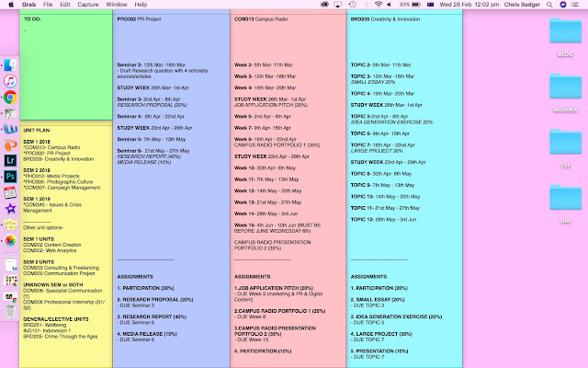This screenshot has width=588, height=368.
Task: Click the Chels Badger user menu
Action: point(522,5)
